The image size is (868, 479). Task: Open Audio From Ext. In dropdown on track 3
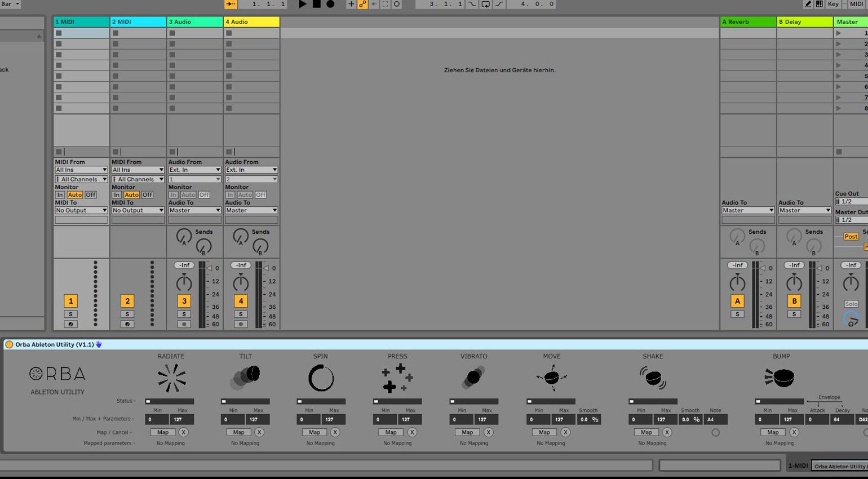coord(195,170)
